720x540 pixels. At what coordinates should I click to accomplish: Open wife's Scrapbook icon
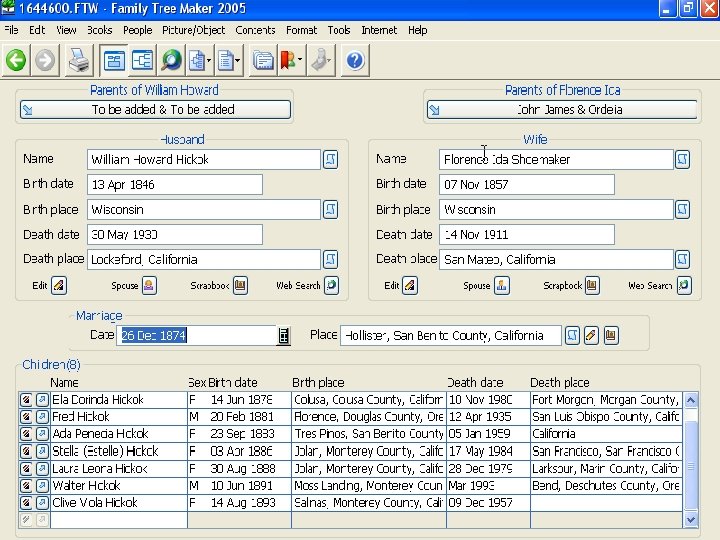[592, 285]
